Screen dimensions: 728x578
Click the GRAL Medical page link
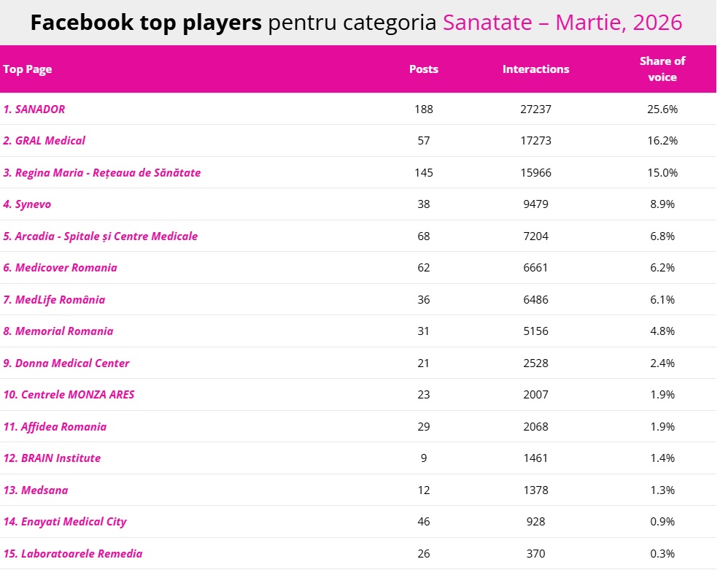tap(50, 141)
